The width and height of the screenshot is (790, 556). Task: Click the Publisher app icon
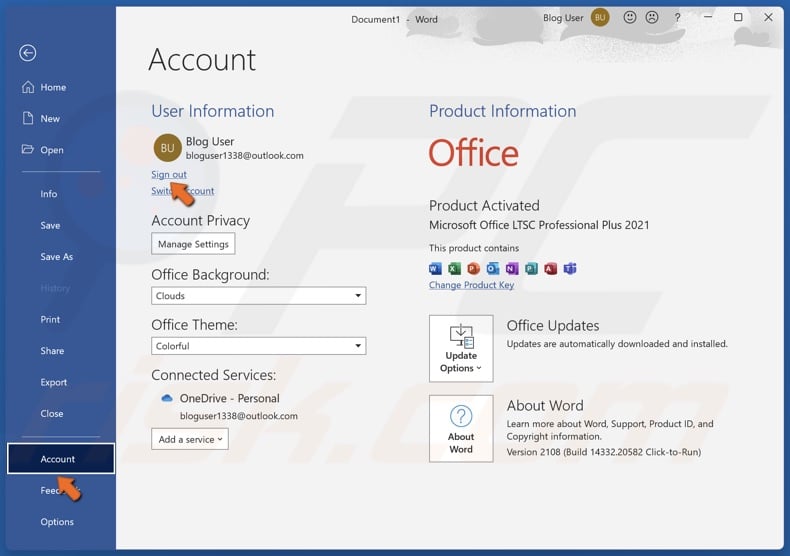[x=531, y=268]
